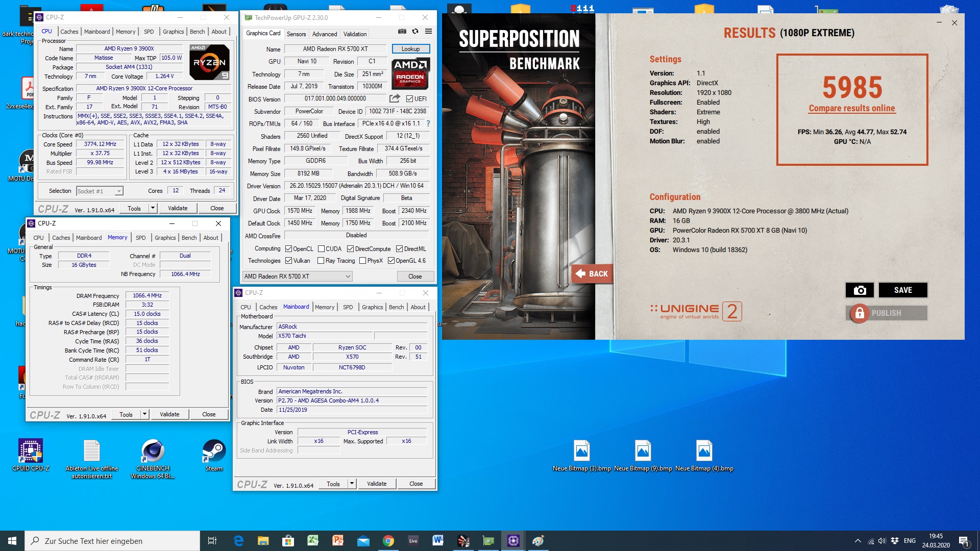
Task: Select Neue Bitmap (9).bmp file icon
Action: pos(643,455)
